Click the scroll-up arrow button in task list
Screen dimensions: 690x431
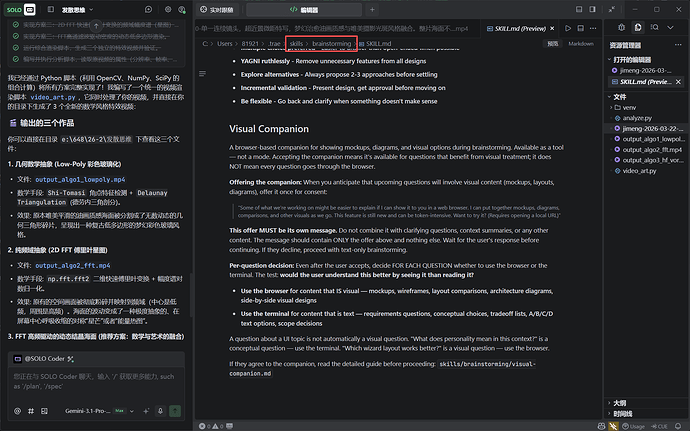click(96, 26)
